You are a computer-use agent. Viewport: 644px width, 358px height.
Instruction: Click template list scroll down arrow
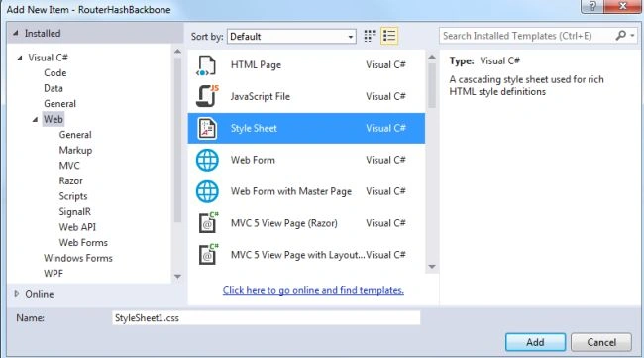coord(432,267)
